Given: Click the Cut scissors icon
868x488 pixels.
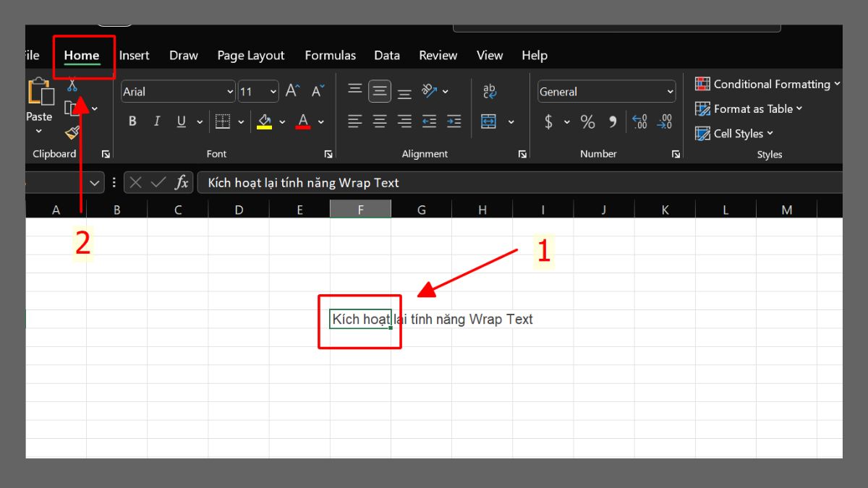Looking at the screenshot, I should click(x=71, y=85).
